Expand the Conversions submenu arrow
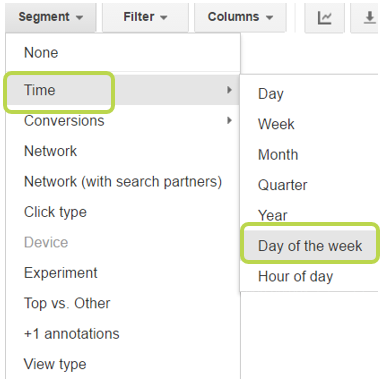The image size is (389, 383). pyautogui.click(x=229, y=120)
